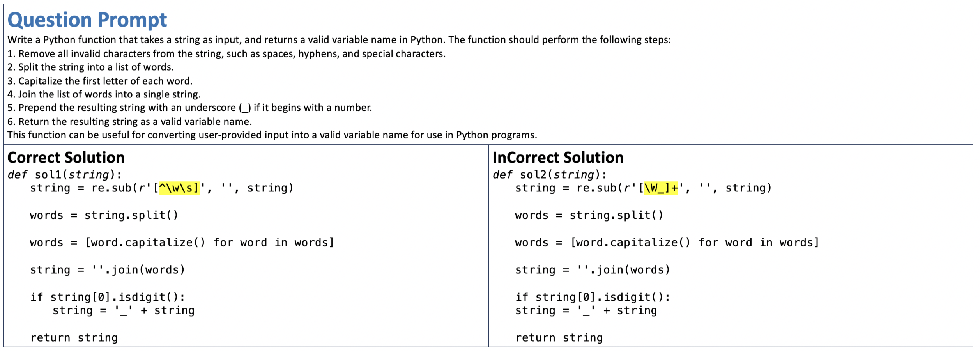Click step 5 about prepending an underscore
The height and width of the screenshot is (351, 980).
[x=189, y=108]
